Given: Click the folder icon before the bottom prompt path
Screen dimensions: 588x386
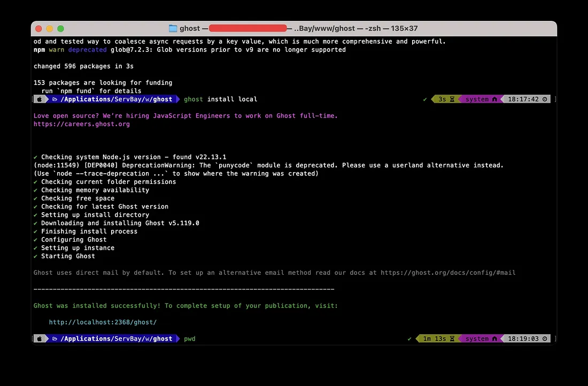Looking at the screenshot, I should pos(55,339).
